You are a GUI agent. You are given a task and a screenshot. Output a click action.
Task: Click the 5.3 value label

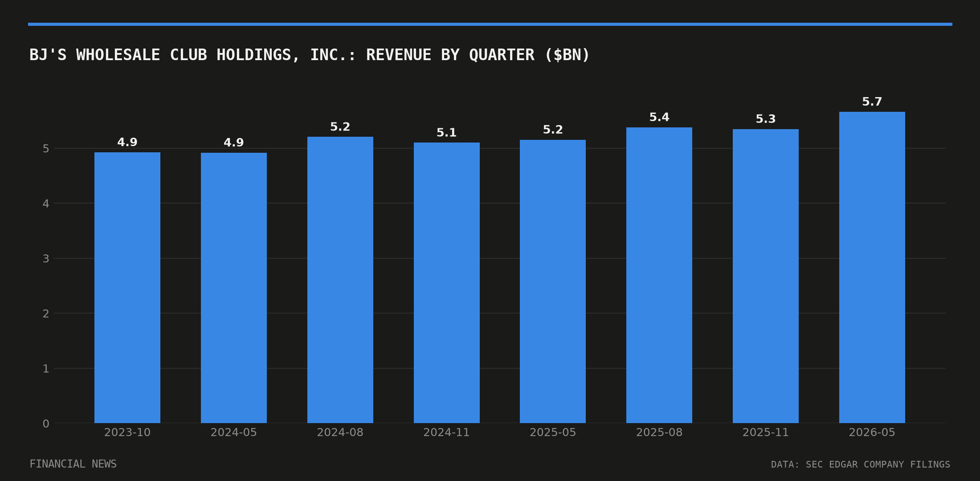[766, 119]
